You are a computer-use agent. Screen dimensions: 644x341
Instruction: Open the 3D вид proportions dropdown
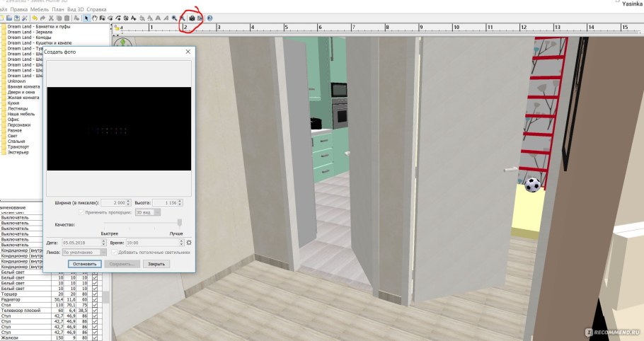[x=148, y=212]
